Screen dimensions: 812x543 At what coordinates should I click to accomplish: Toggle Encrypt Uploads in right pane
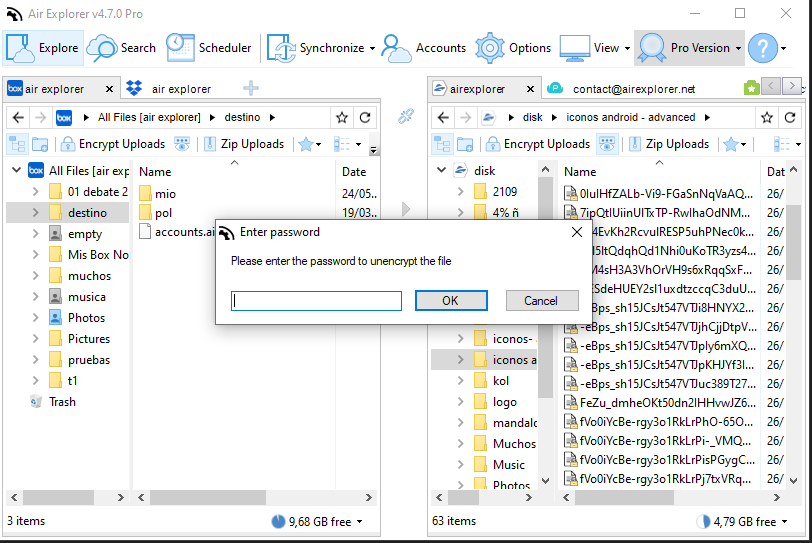pyautogui.click(x=538, y=144)
